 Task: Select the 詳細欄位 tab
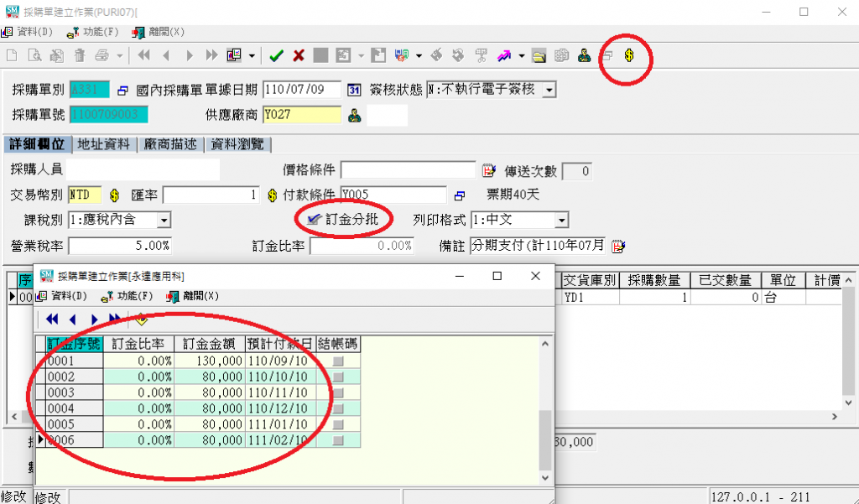(37, 144)
